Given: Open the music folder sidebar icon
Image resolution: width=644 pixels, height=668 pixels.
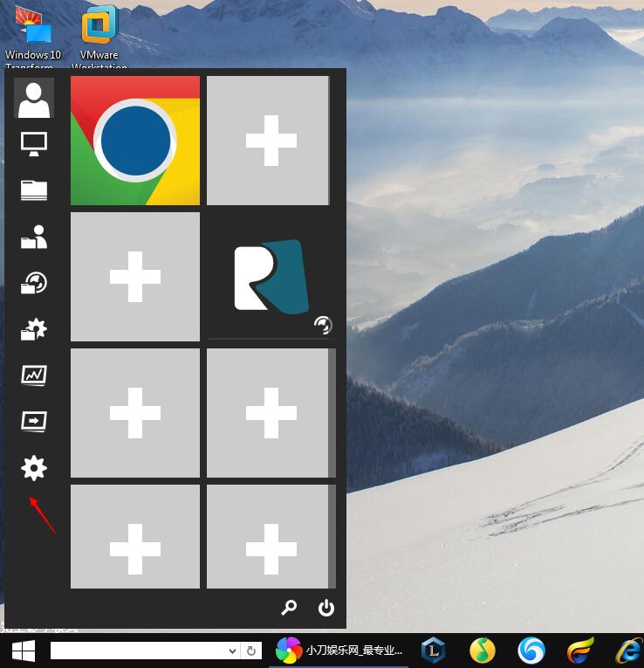Looking at the screenshot, I should [x=34, y=283].
